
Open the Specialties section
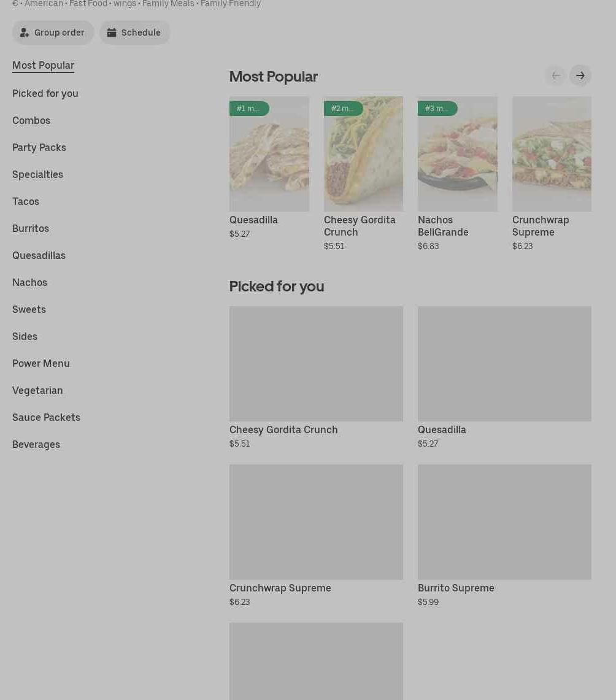37,174
